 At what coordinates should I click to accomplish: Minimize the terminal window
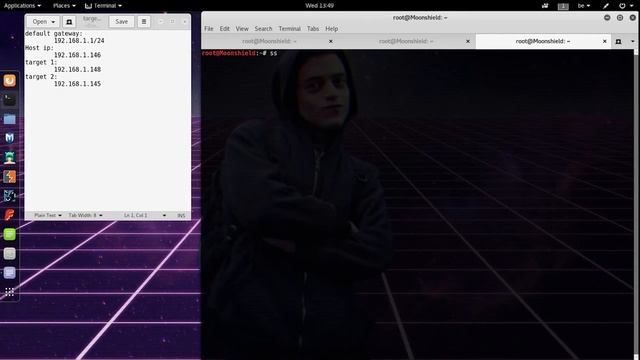coord(607,18)
